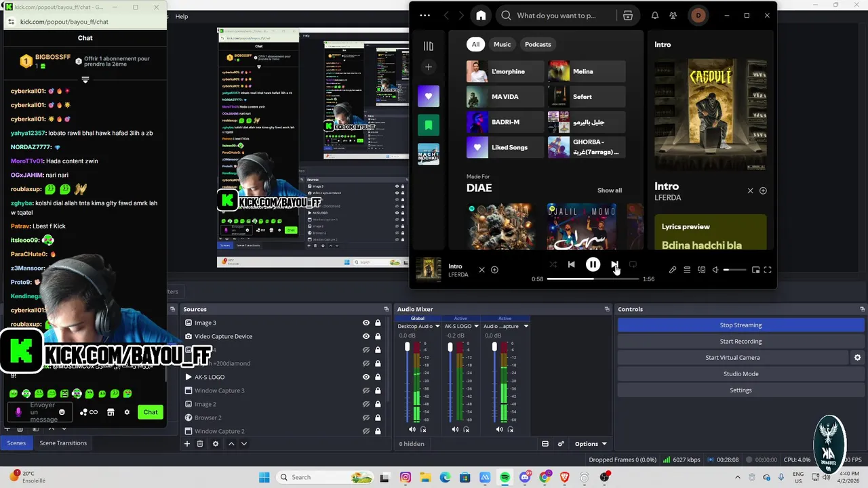The image size is (868, 488).
Task: Unlock the Video Capture Device source
Action: tap(378, 336)
